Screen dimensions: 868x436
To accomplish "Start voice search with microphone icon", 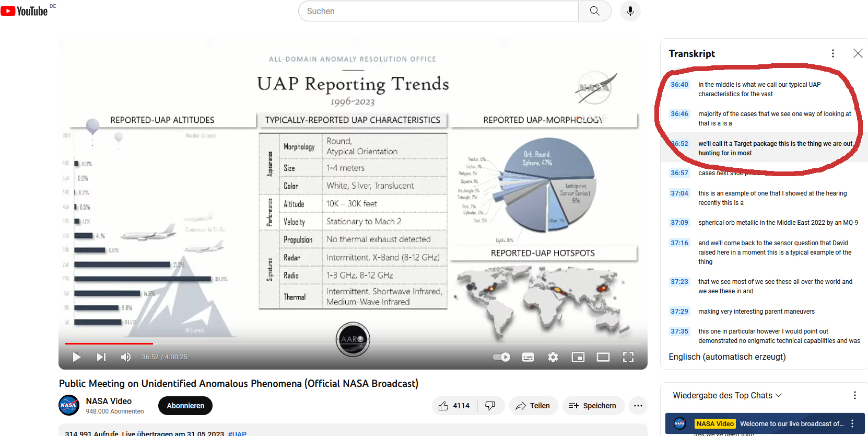I will (x=630, y=11).
